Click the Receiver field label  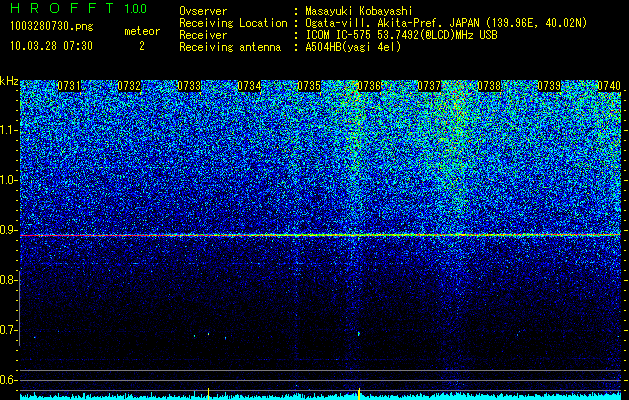click(203, 35)
